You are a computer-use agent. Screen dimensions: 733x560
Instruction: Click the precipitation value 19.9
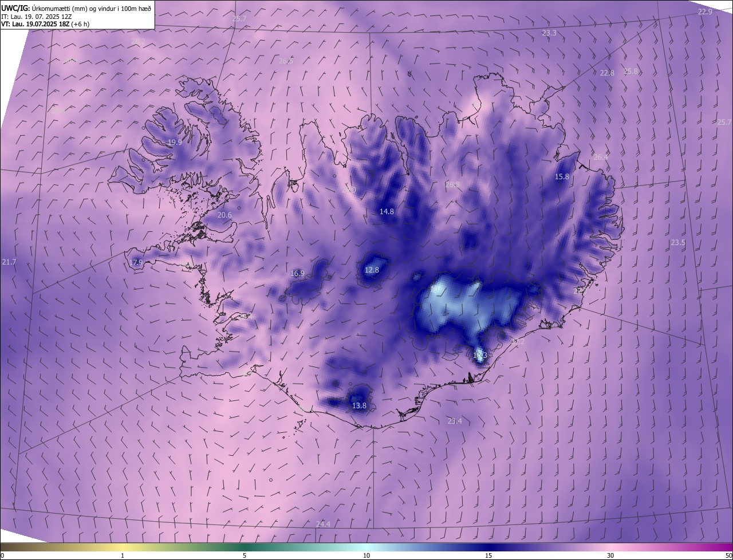pos(175,142)
